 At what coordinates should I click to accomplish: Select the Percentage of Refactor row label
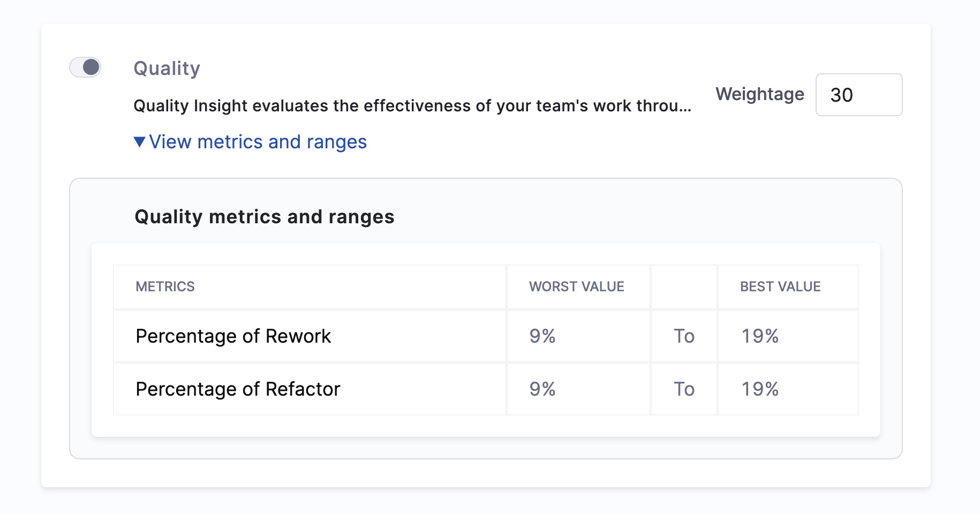pos(238,389)
